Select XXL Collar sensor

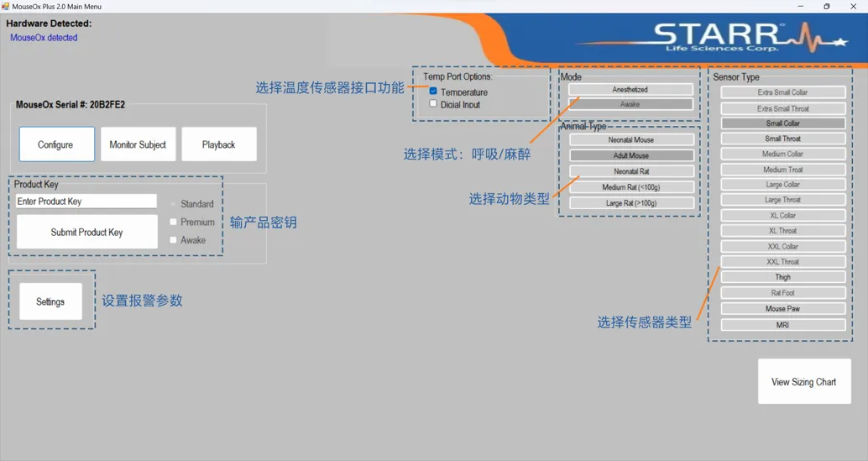point(782,246)
